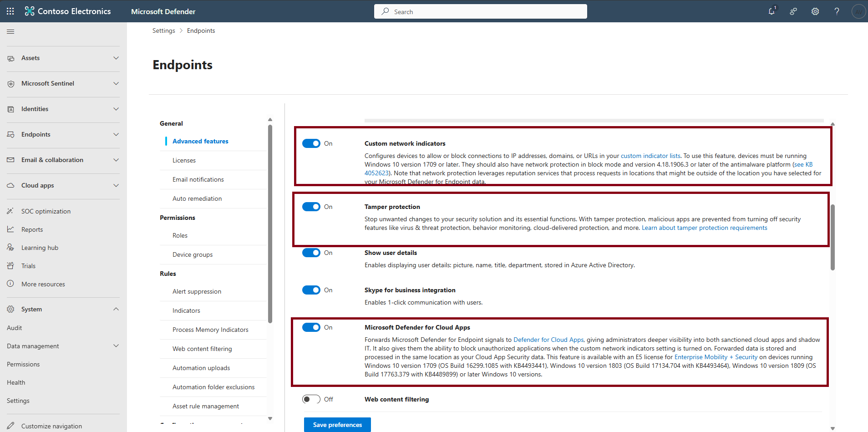Click the Assets icon in the sidebar
Image resolution: width=868 pixels, height=432 pixels.
coord(11,58)
